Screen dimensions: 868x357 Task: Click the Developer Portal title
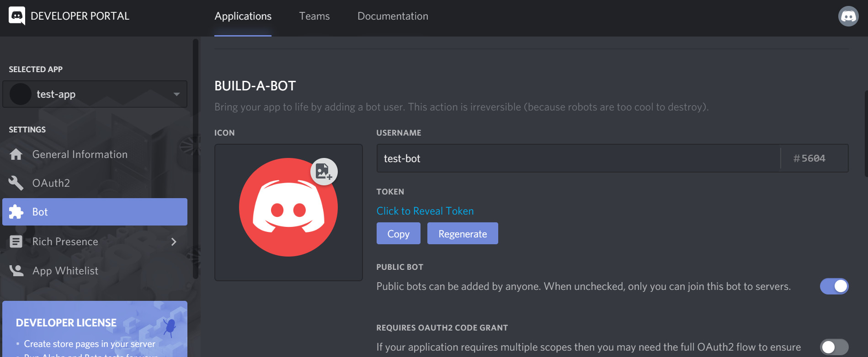(80, 16)
